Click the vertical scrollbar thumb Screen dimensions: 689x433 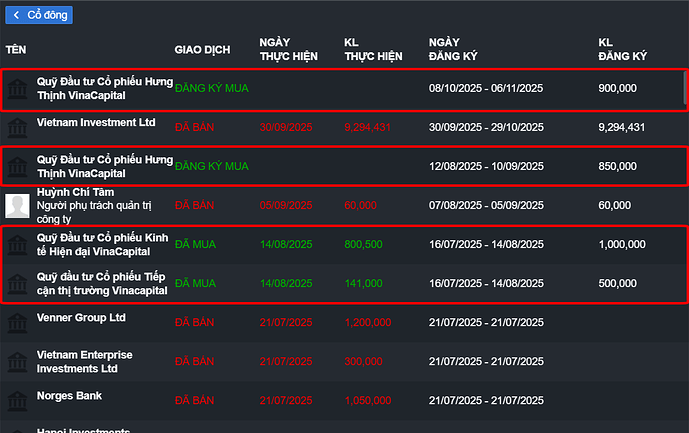685,87
